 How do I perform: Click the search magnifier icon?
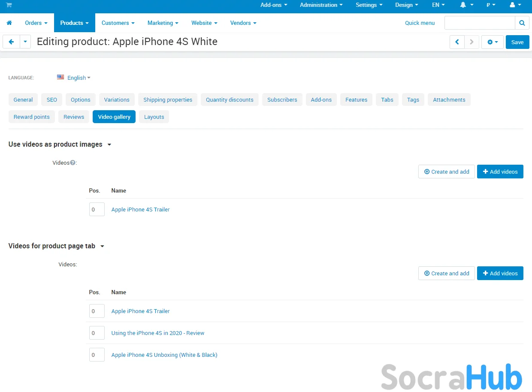[x=522, y=23]
